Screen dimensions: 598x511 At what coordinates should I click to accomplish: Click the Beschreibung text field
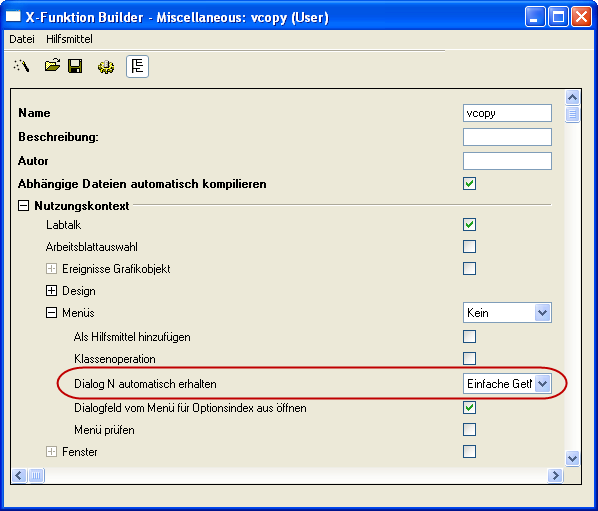(507, 137)
